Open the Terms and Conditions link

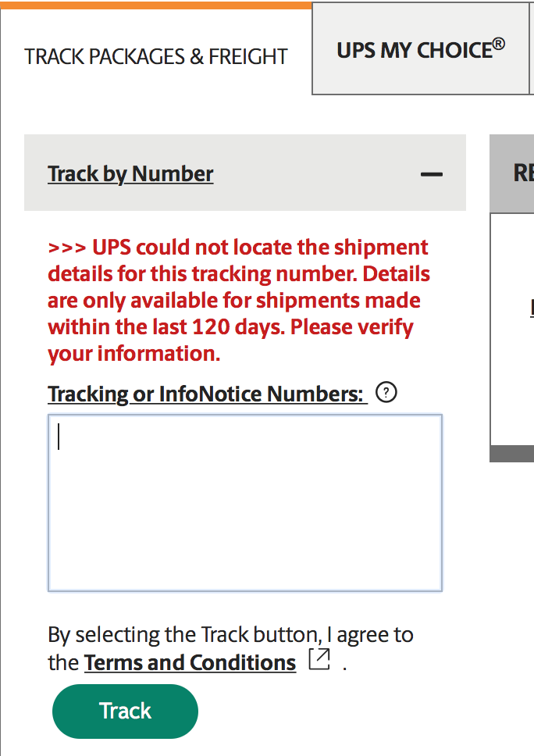tap(190, 663)
